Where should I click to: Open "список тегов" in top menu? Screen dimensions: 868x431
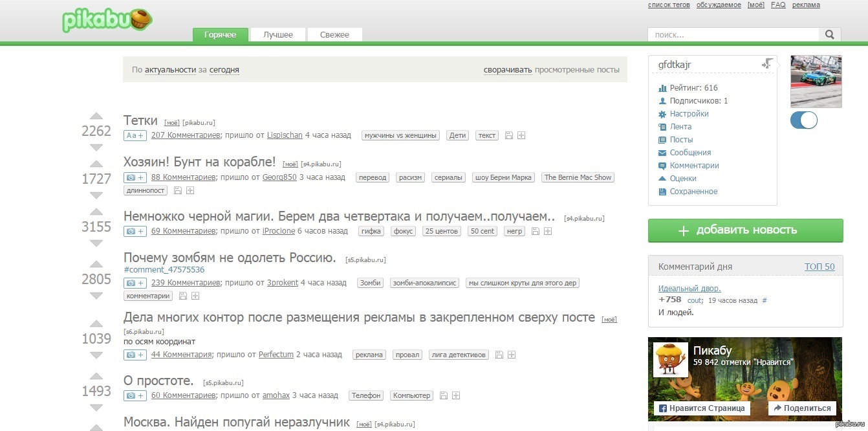(x=669, y=5)
